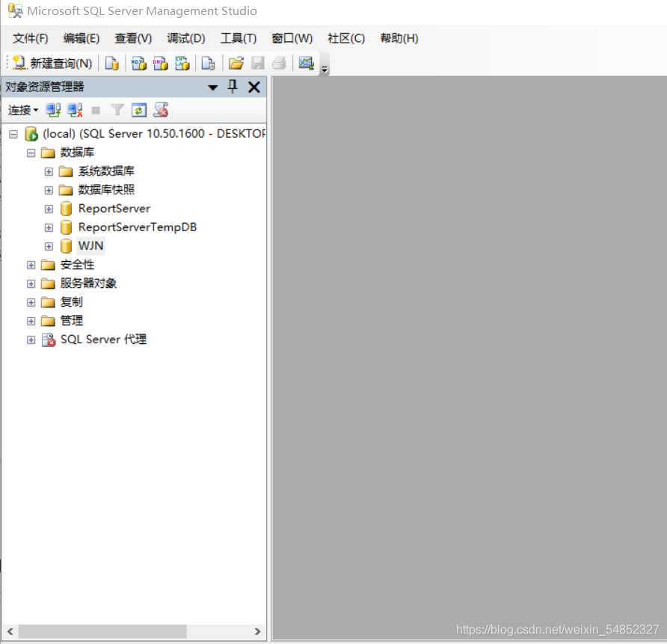Open the 连接 connect dropdown
The width and height of the screenshot is (667, 644).
[x=23, y=111]
